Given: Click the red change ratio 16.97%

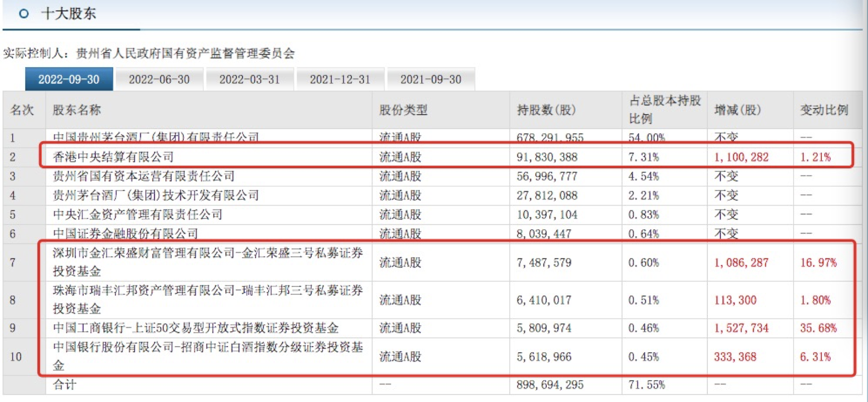Looking at the screenshot, I should 818,262.
